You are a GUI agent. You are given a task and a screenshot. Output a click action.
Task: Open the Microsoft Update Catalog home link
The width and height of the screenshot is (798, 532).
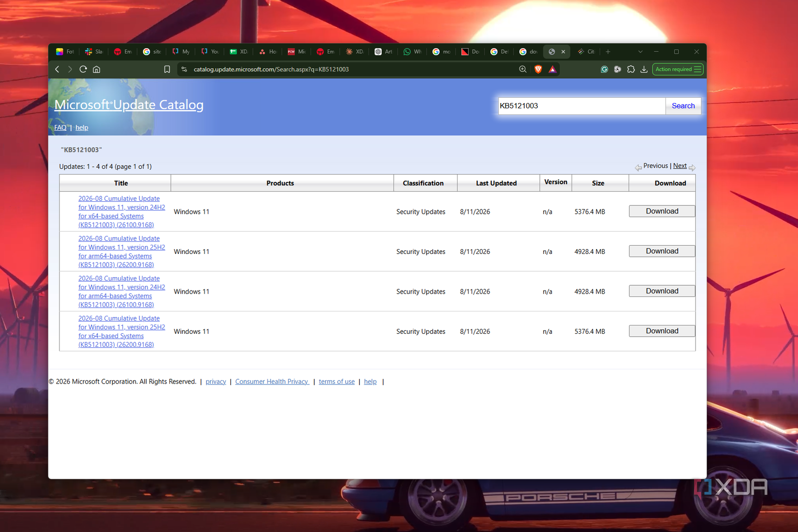(129, 105)
